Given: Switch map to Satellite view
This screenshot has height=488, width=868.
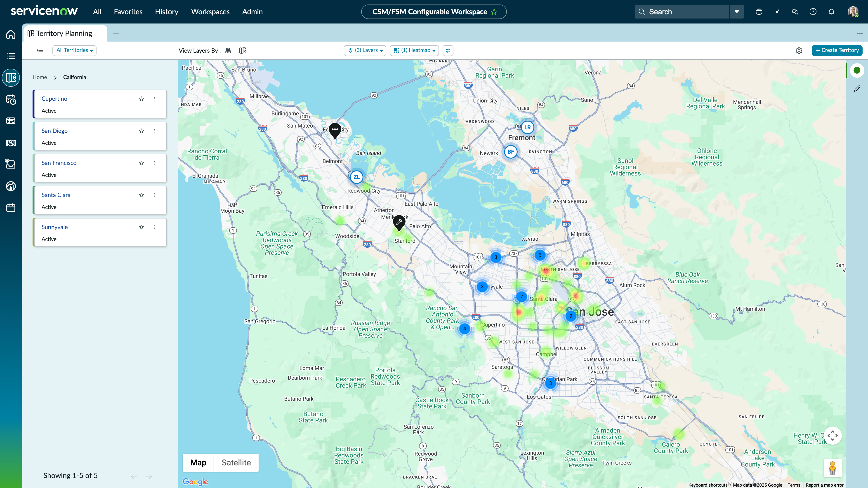Looking at the screenshot, I should point(236,462).
